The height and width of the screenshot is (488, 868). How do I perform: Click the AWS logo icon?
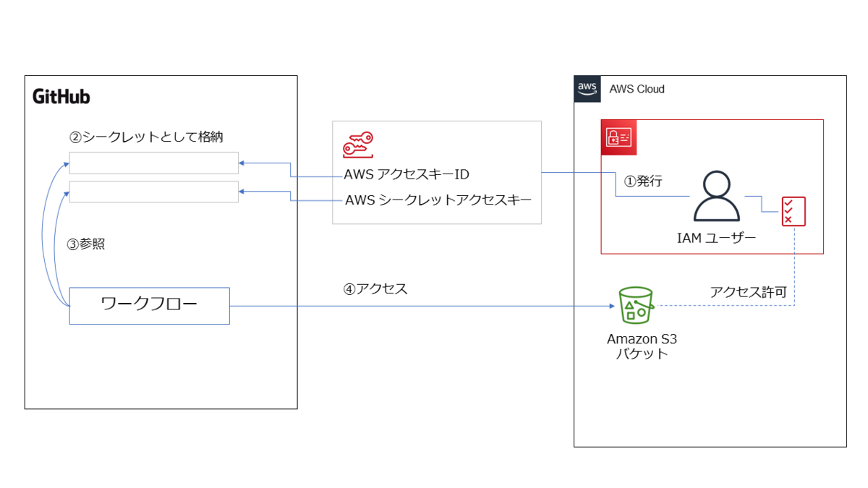click(x=587, y=89)
